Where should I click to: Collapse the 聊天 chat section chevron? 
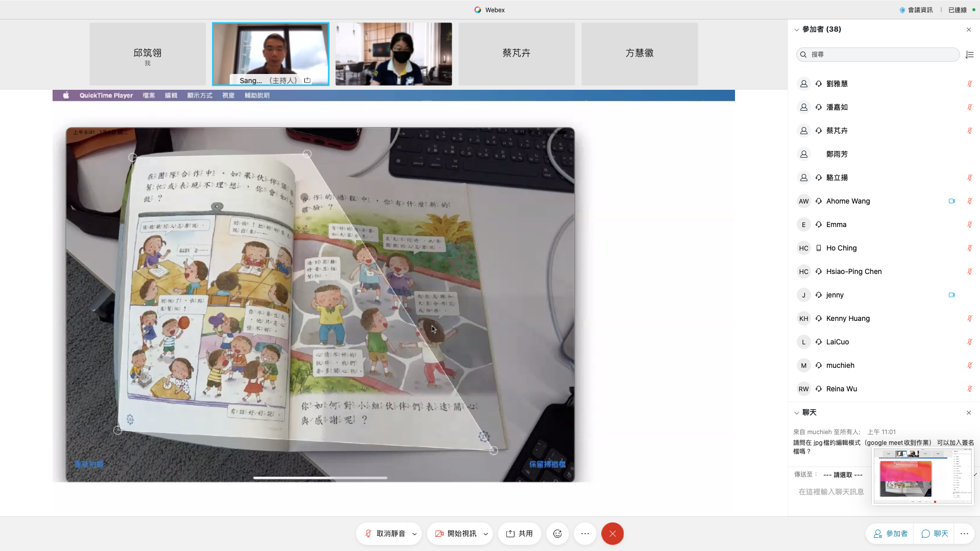pos(797,413)
